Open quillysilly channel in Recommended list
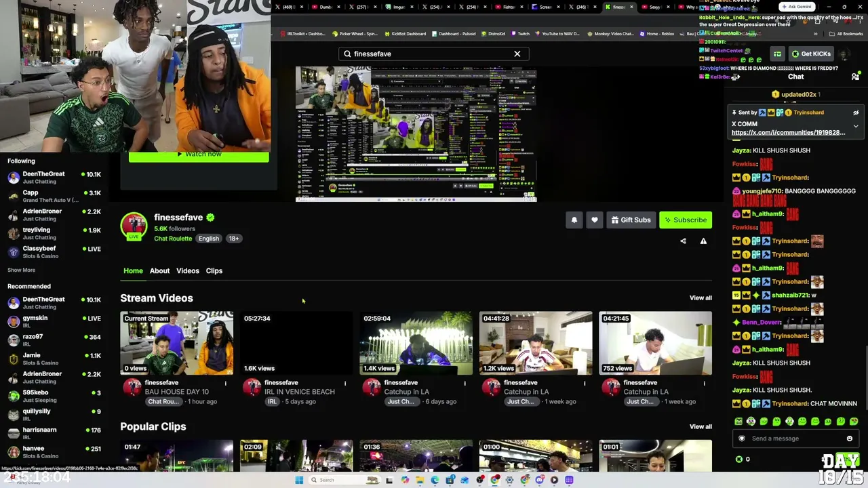This screenshot has width=868, height=488. (x=54, y=415)
